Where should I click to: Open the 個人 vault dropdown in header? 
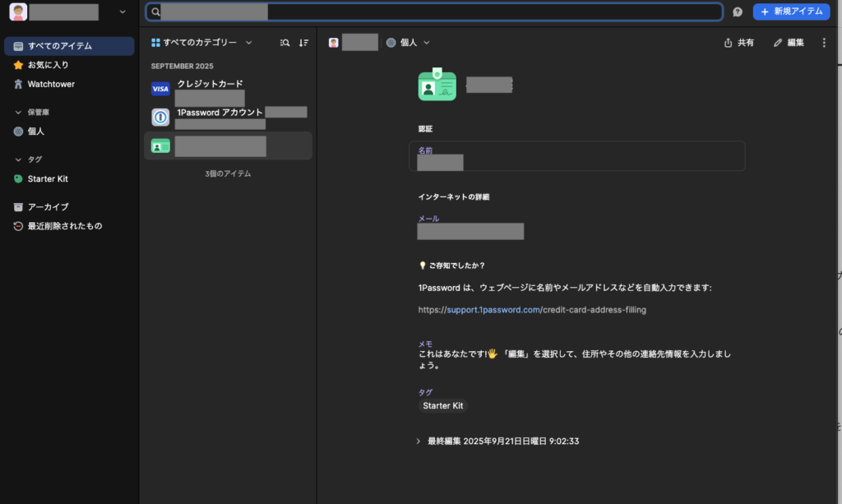pos(409,43)
